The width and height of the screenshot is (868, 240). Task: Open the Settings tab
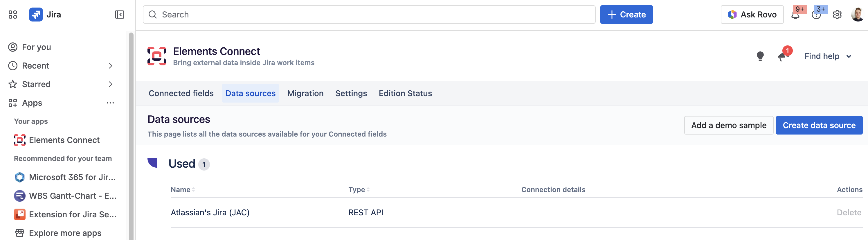click(x=351, y=93)
